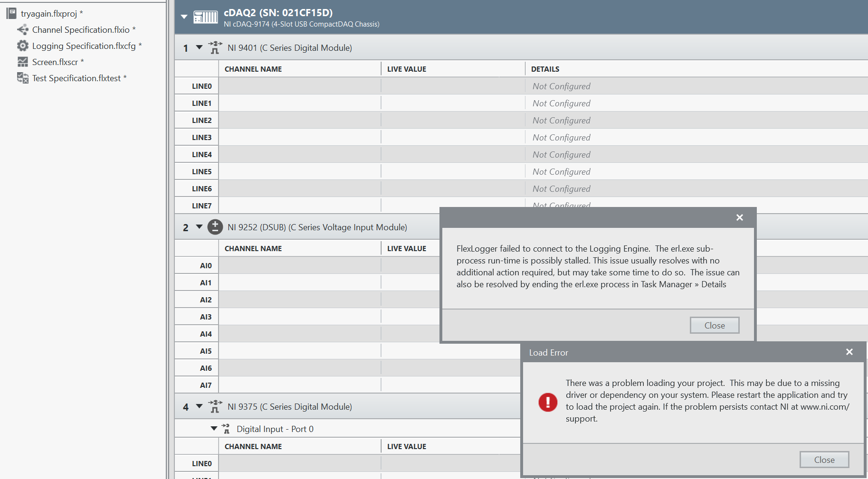The image size is (868, 479).
Task: Click the tryagain.flxproj project icon
Action: (11, 13)
